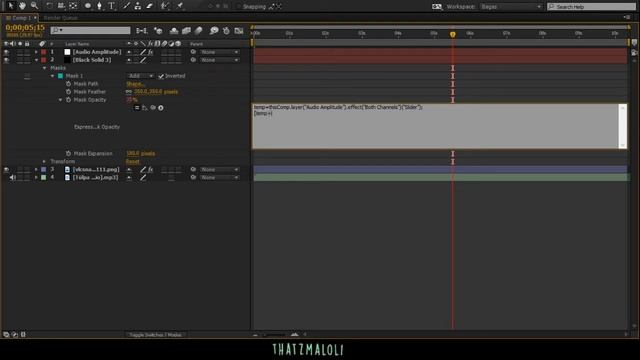640x360 pixels.
Task: Enable Motion Blur for the composition
Action: point(199,31)
